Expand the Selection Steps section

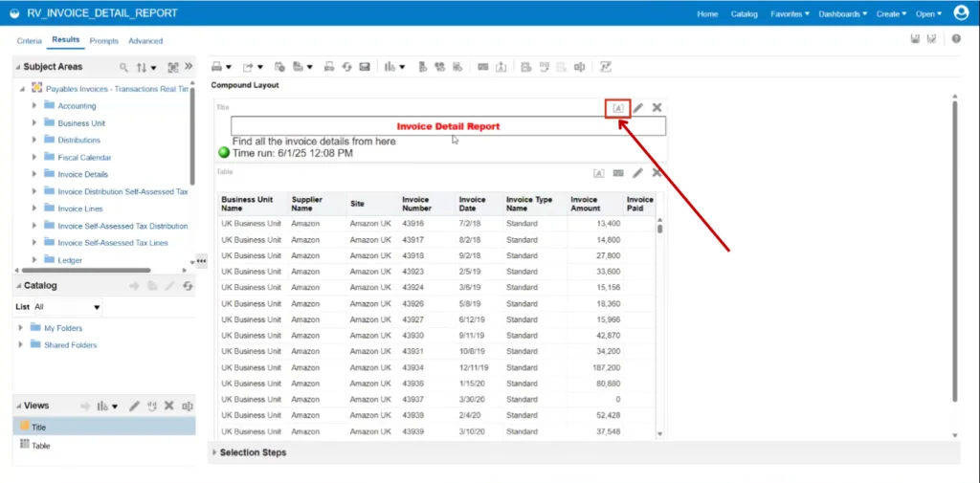(212, 452)
